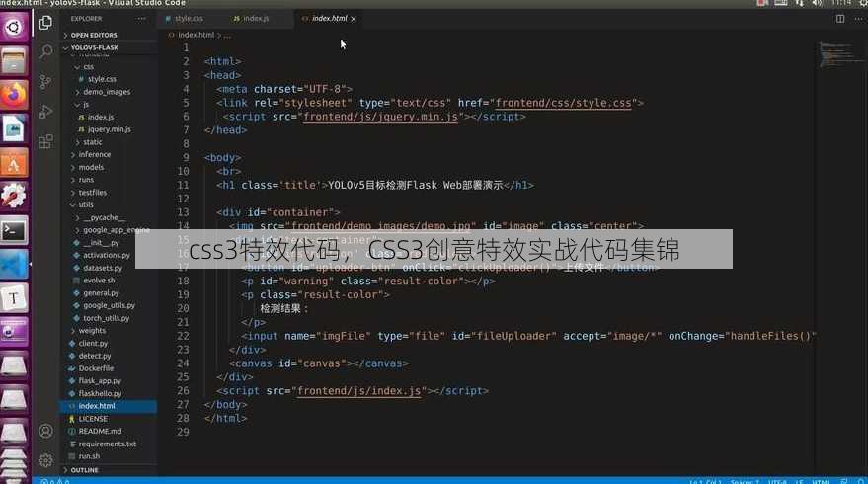Split the editor to the right
868x484 pixels.
840,19
